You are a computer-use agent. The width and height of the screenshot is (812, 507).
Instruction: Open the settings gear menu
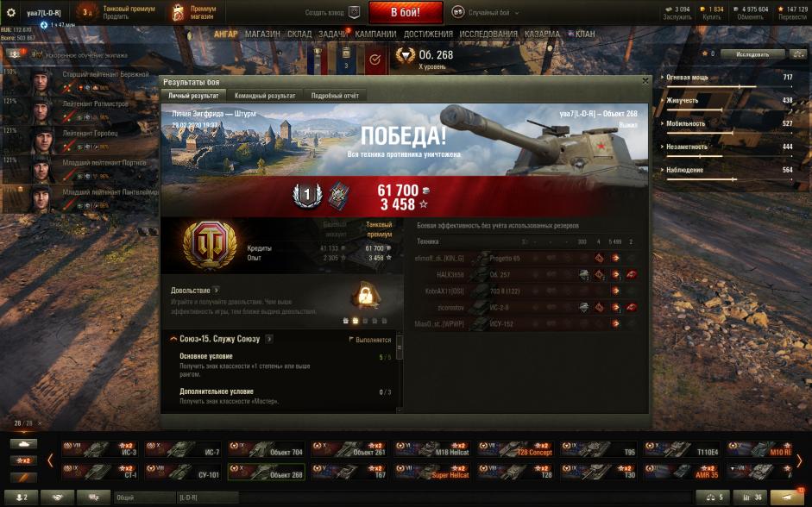tap(10, 12)
